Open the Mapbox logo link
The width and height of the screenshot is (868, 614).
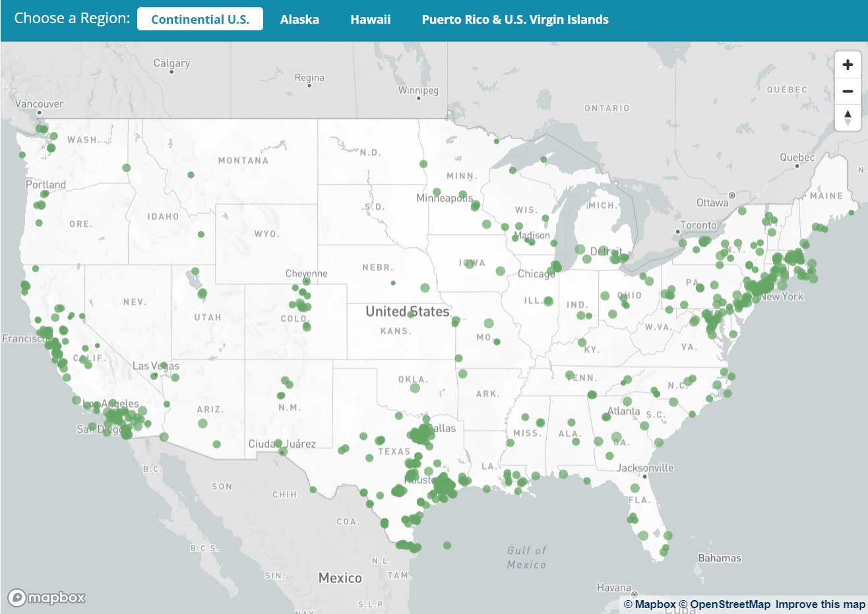[x=47, y=598]
